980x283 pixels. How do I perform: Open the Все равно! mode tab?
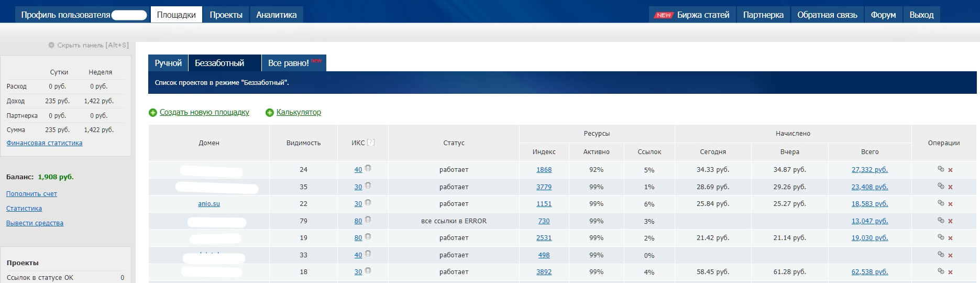point(289,63)
